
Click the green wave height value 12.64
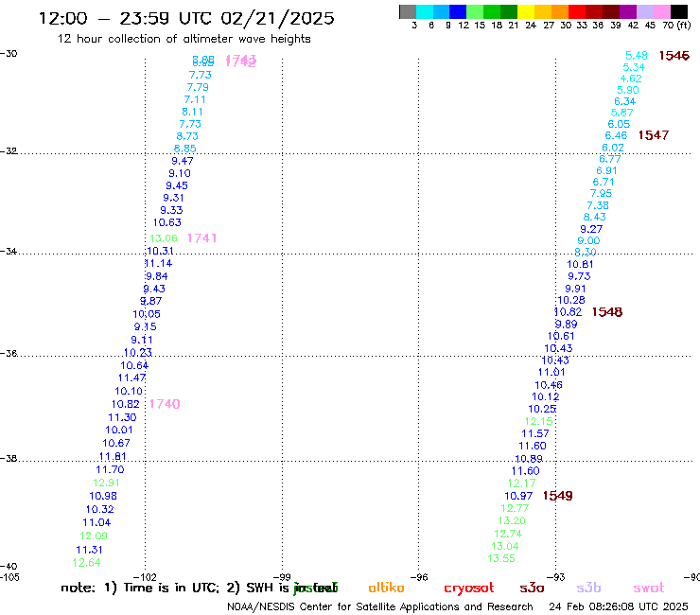pyautogui.click(x=87, y=563)
